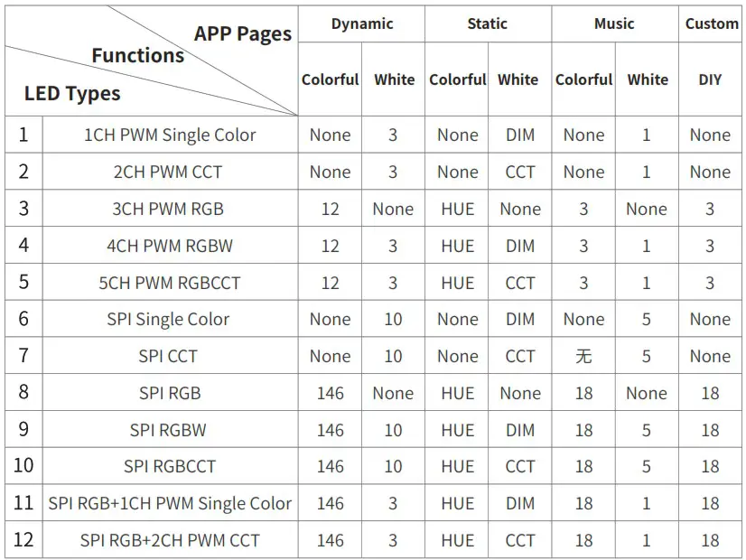
Task: Click 'White' sub-header under Static
Action: 518,79
